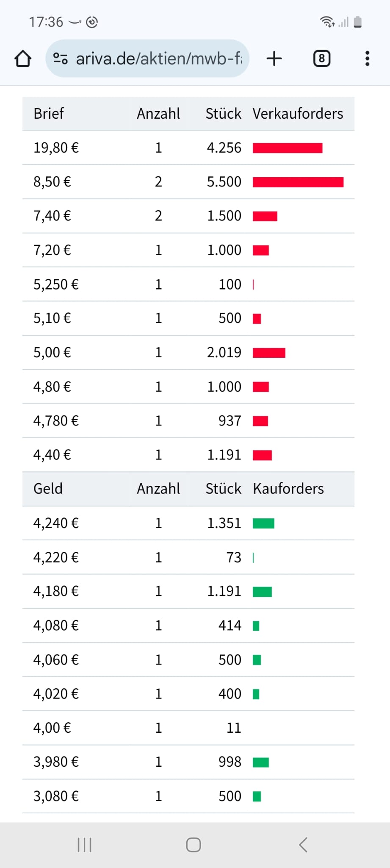The width and height of the screenshot is (390, 868).
Task: Tap the ariva.de address bar URL
Action: (159, 58)
